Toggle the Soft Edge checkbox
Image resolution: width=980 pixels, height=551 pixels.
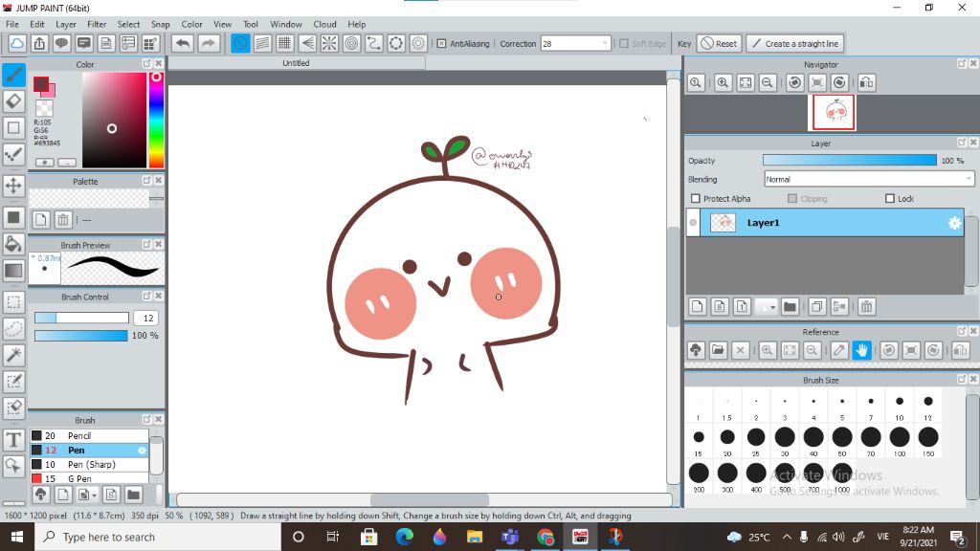[x=624, y=44]
